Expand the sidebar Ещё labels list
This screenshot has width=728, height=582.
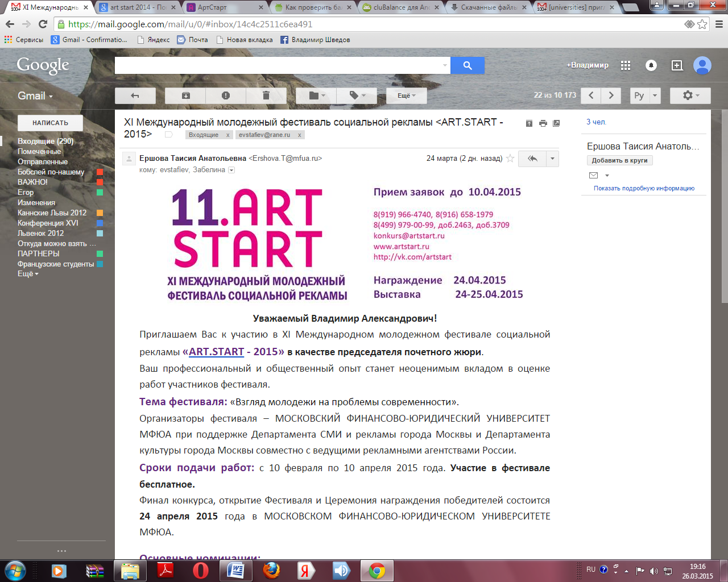tap(28, 273)
